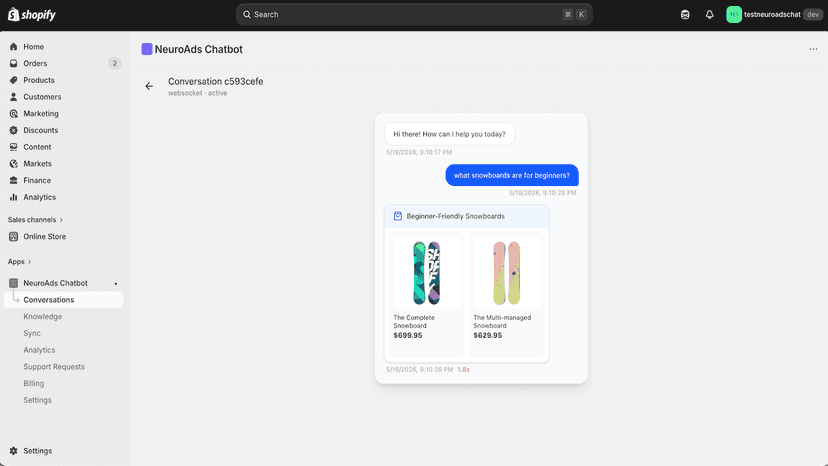The image size is (828, 466).
Task: Open the Billing subpage
Action: pos(33,384)
